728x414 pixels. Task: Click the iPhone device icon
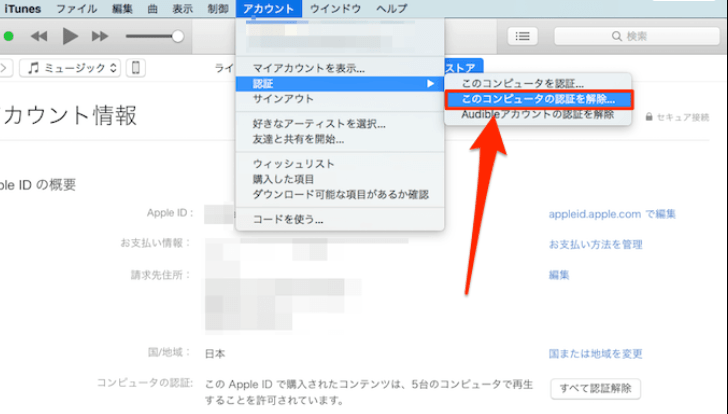pyautogui.click(x=136, y=68)
